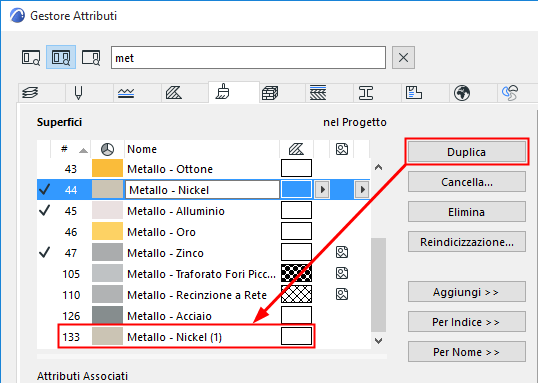
Task: Select row Metallo - Acciaio
Action: pyautogui.click(x=203, y=316)
